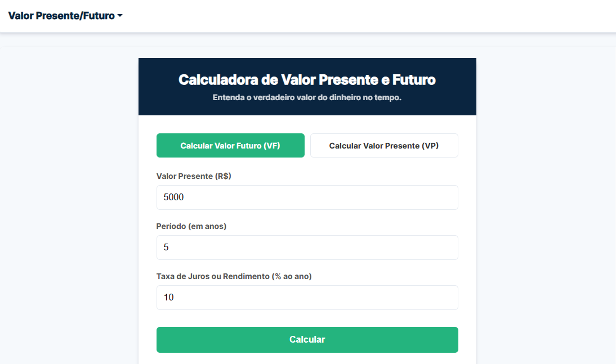
Task: Click the green Calcular button
Action: click(307, 340)
